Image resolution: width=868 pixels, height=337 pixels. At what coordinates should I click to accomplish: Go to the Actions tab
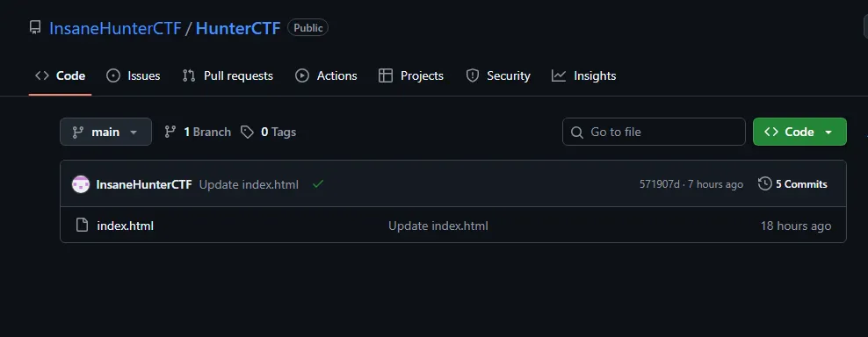pyautogui.click(x=326, y=75)
